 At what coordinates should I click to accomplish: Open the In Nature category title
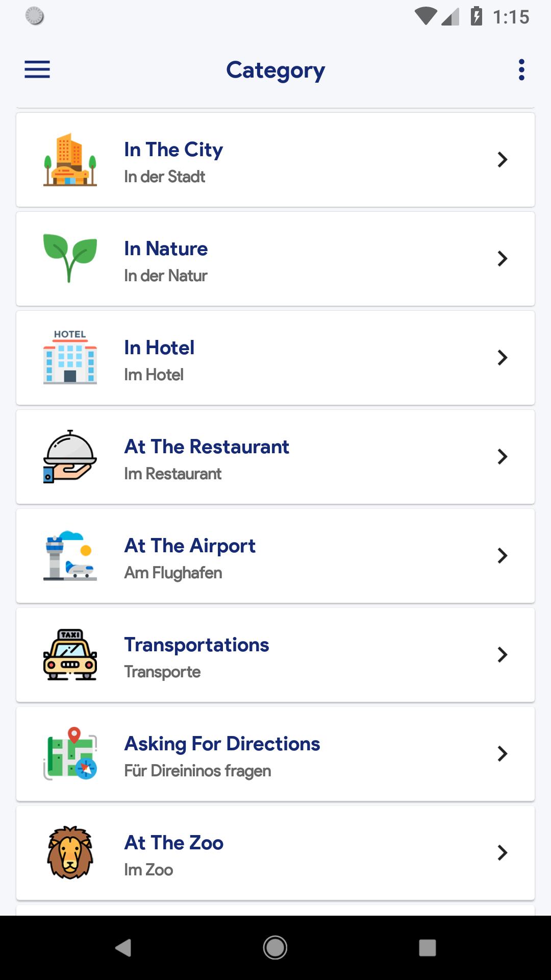(166, 249)
